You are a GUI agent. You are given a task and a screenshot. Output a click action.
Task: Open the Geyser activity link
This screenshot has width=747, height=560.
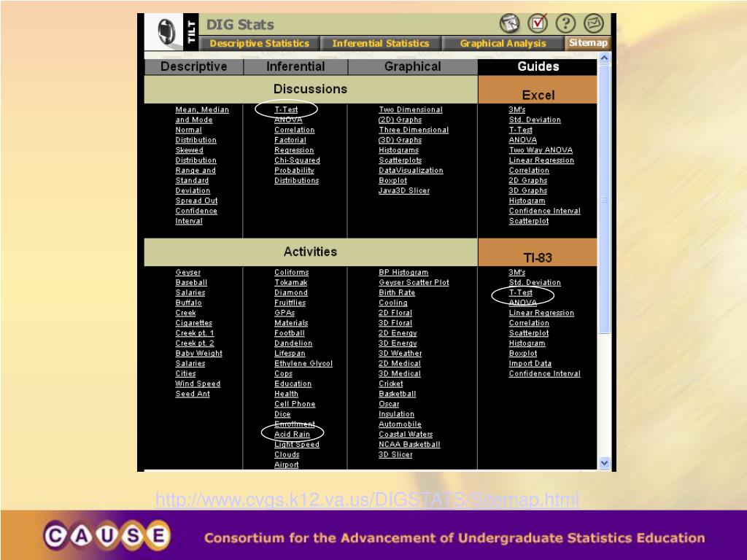[x=187, y=273]
